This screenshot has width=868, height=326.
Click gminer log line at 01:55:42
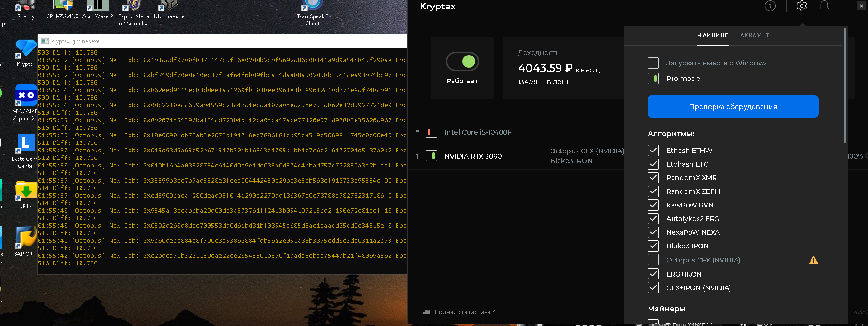pos(222,256)
